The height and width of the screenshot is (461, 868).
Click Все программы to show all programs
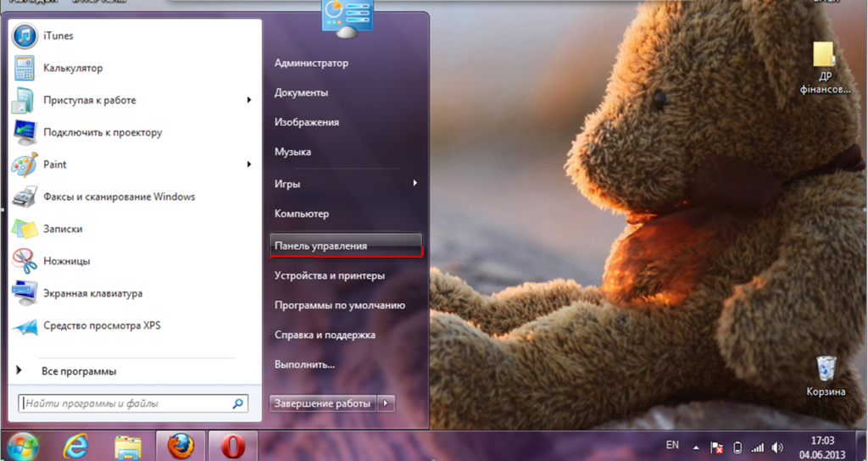pyautogui.click(x=78, y=371)
